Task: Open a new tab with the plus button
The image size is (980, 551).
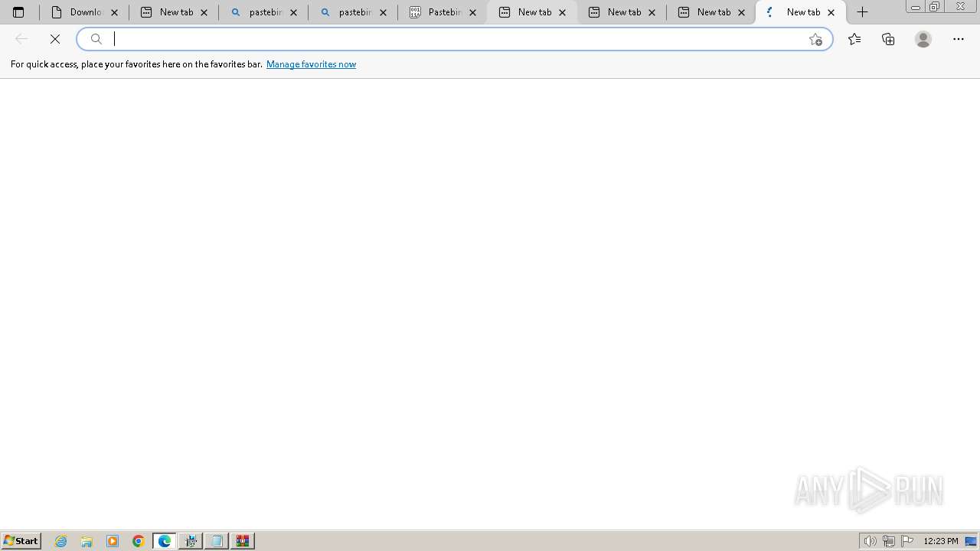Action: pyautogui.click(x=862, y=12)
